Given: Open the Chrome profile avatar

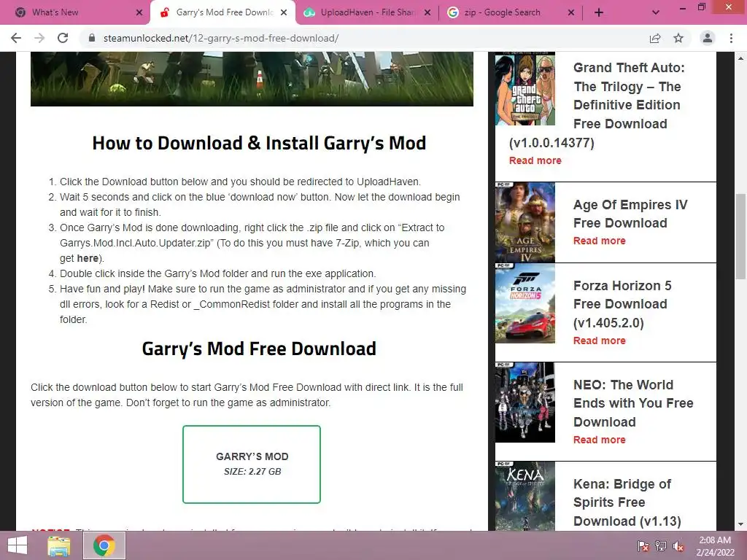Looking at the screenshot, I should pos(708,38).
